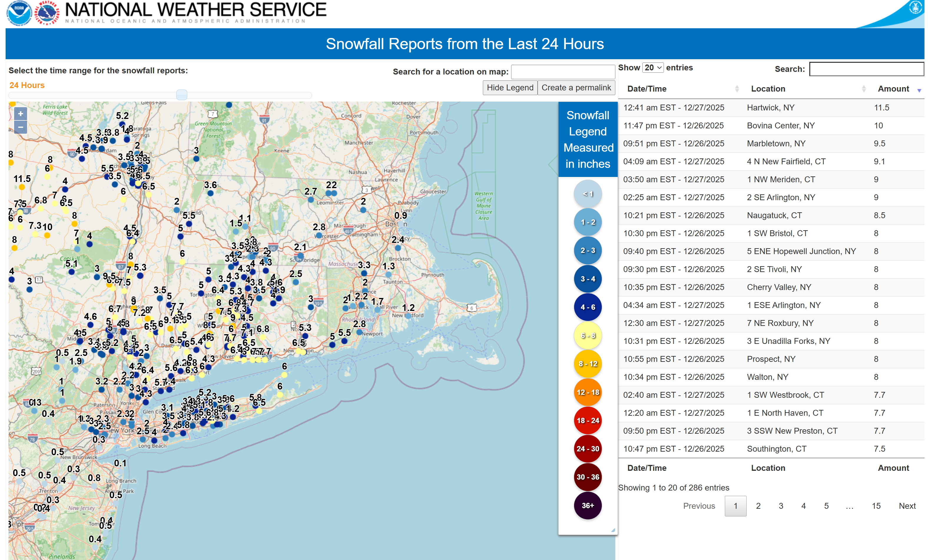
Task: Click the map location search field
Action: click(563, 72)
